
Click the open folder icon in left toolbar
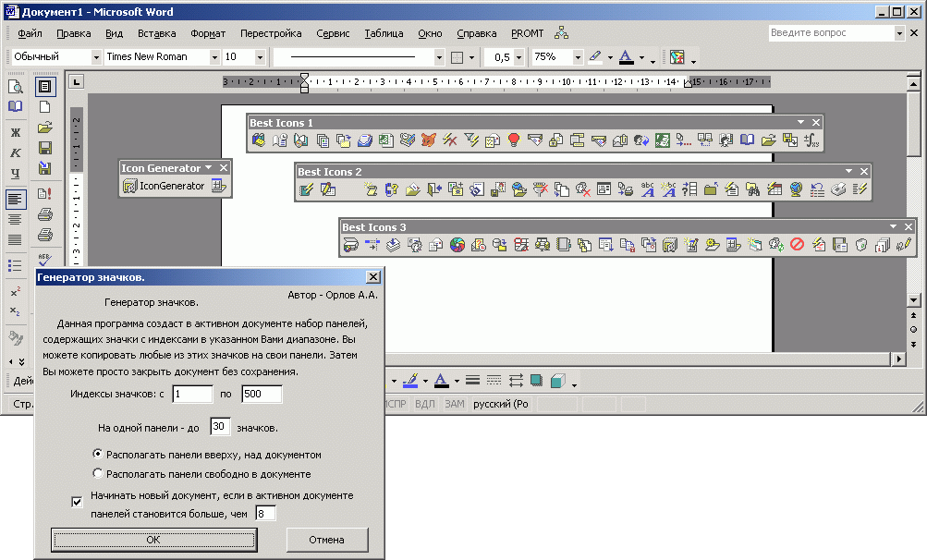pyautogui.click(x=44, y=128)
